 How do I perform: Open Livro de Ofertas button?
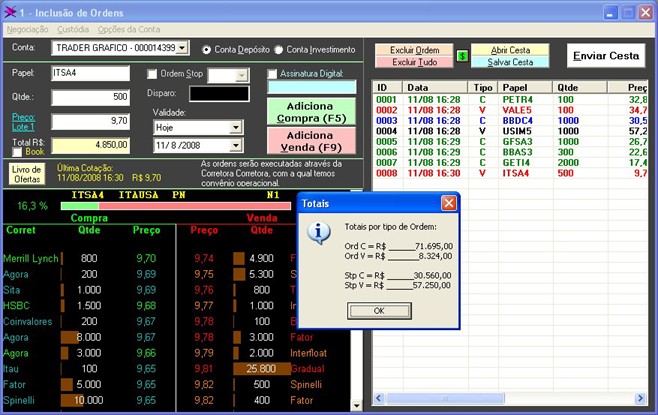pyautogui.click(x=27, y=174)
